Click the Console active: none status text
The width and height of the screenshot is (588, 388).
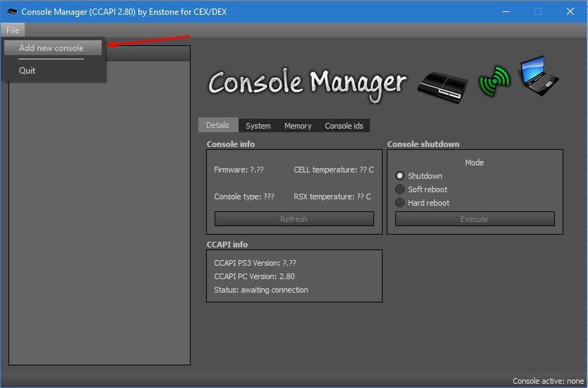coord(548,381)
